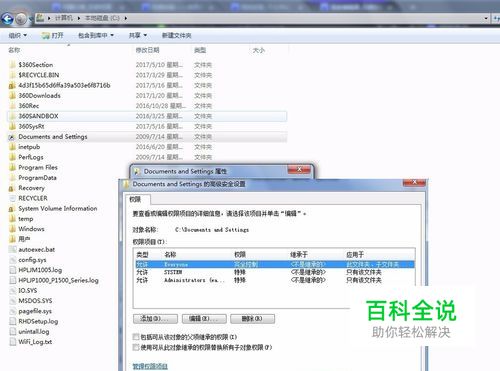The width and height of the screenshot is (500, 371).
Task: Open the address bar history dropdown arrow
Action: [486, 18]
